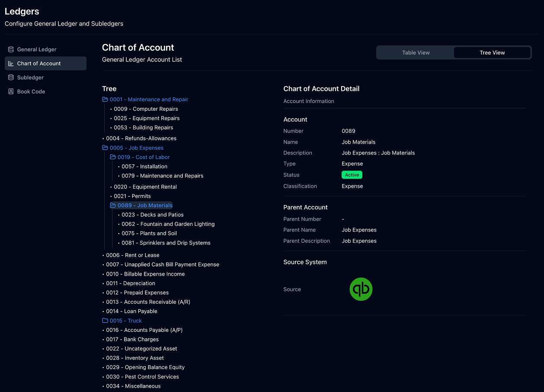
Task: Select 0021 - Permits account
Action: coord(132,196)
